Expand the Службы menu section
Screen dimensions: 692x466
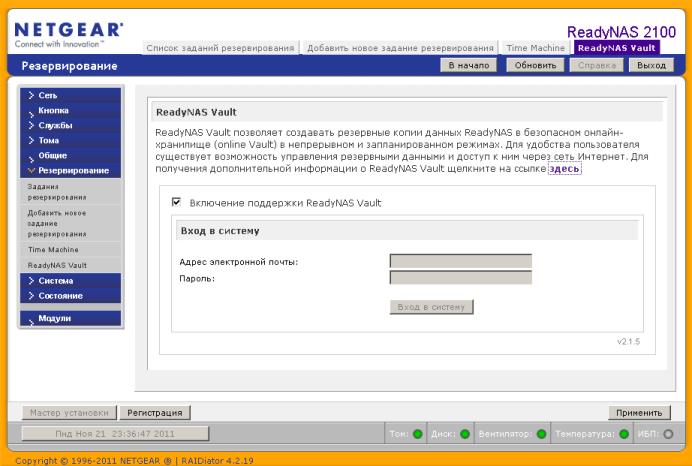(70, 125)
